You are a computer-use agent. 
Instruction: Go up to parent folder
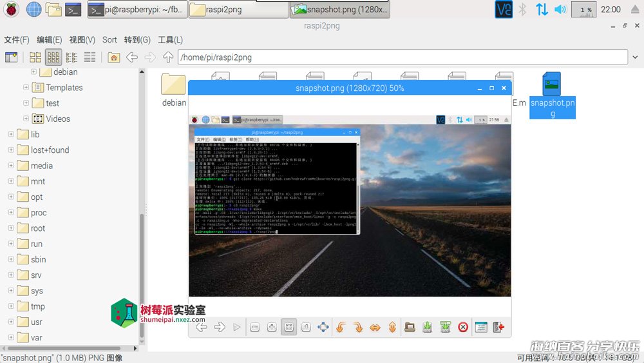167,57
